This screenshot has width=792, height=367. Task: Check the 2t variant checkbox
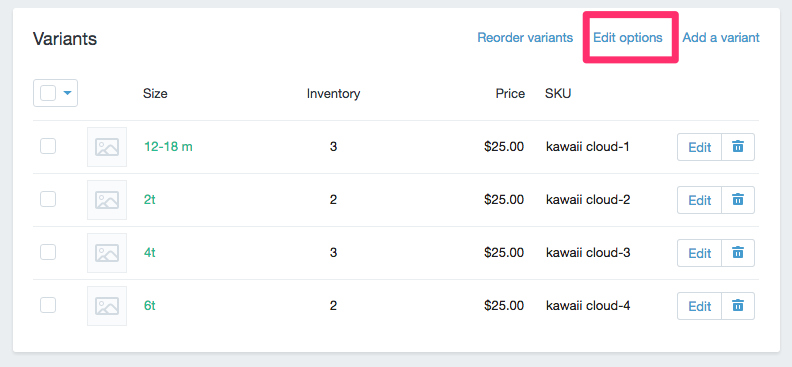[x=48, y=199]
